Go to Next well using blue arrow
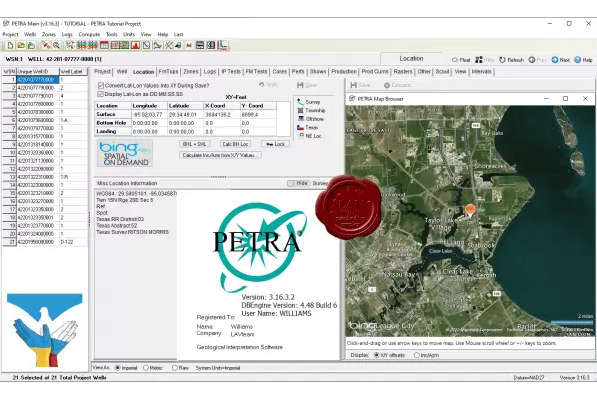597x402 pixels. pos(555,60)
